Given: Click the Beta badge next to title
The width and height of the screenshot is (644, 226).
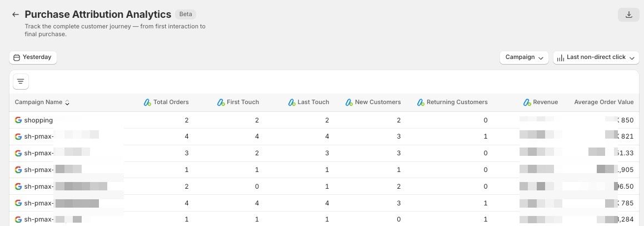Looking at the screenshot, I should pos(186,14).
